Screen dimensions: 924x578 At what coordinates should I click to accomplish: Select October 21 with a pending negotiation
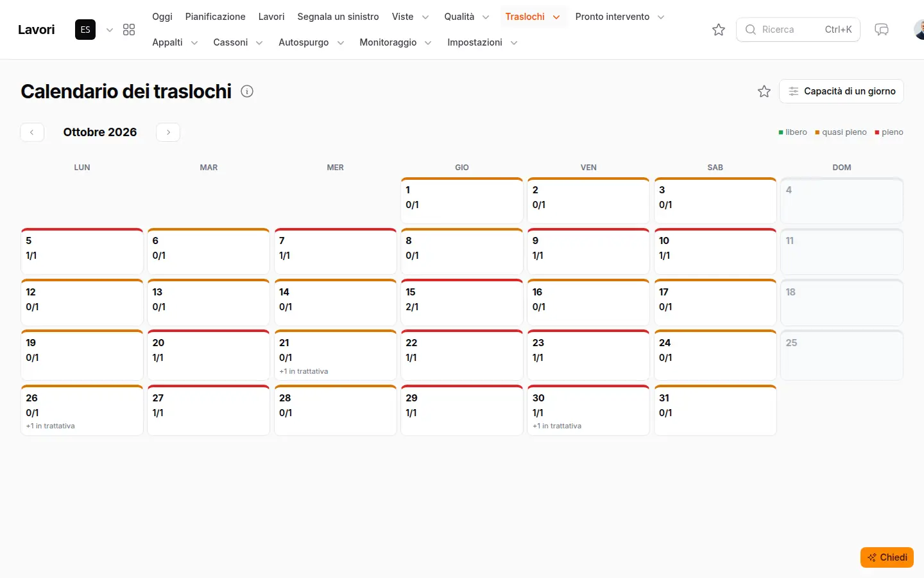click(x=336, y=355)
